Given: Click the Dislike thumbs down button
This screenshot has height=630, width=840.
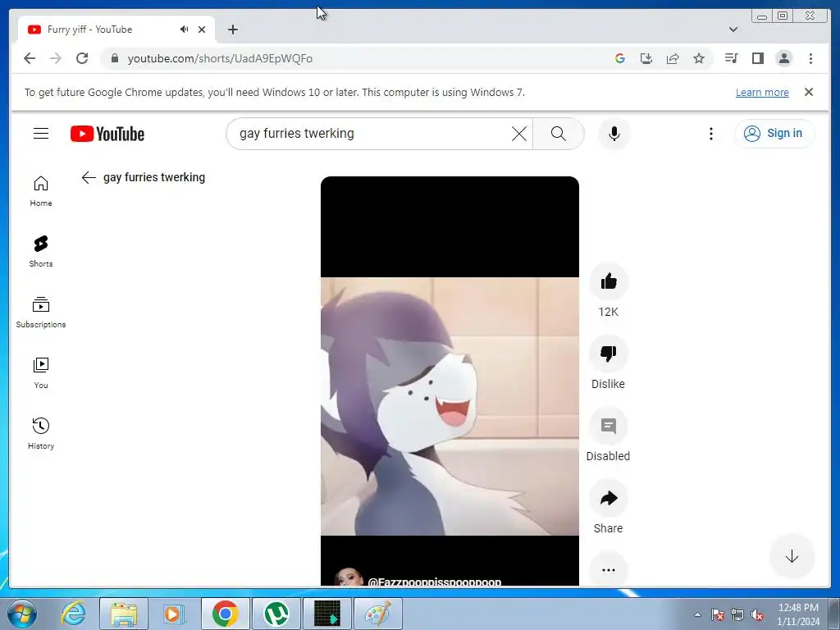Looking at the screenshot, I should (x=608, y=354).
